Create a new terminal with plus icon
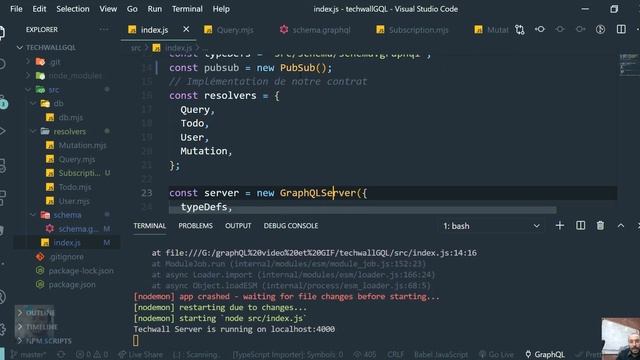This screenshot has width=640, height=360. pos(560,226)
